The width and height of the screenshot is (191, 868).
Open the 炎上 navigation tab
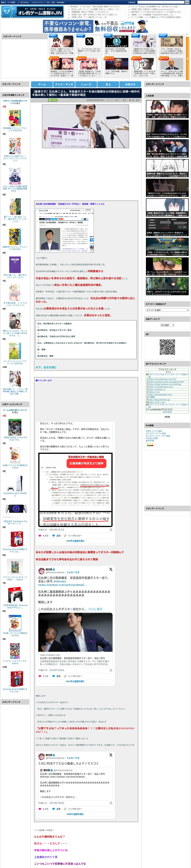108,84
